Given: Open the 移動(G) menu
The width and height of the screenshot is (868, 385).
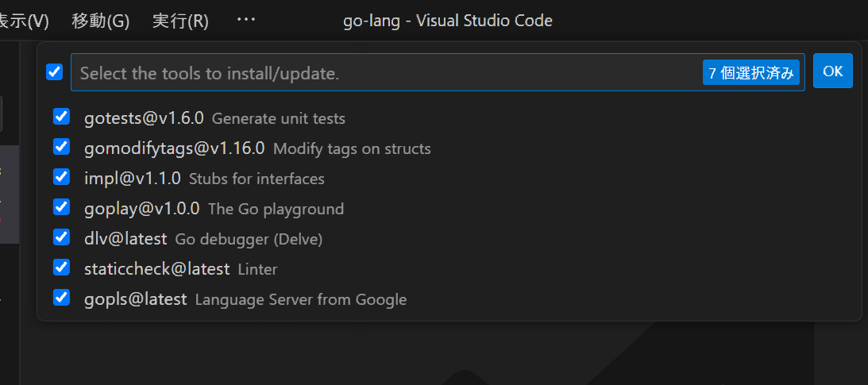Looking at the screenshot, I should click(x=100, y=21).
